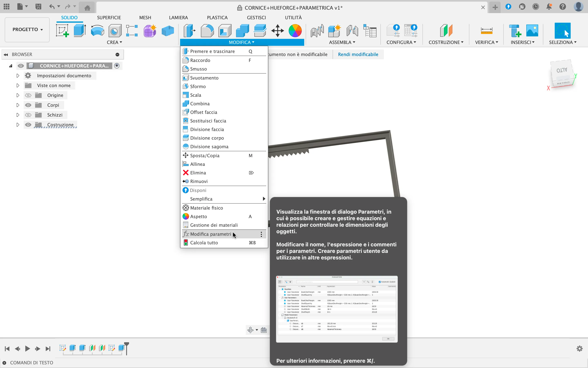
Task: Click the Save icon in title bar
Action: pos(38,7)
